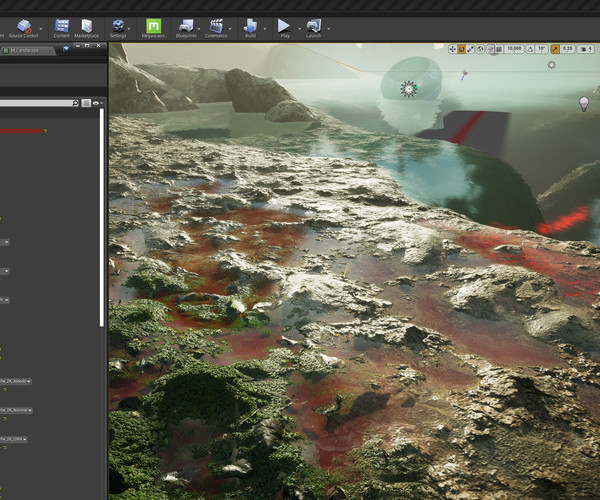The image size is (600, 500).
Task: Reset the ORH texture to default
Action: 5,448
